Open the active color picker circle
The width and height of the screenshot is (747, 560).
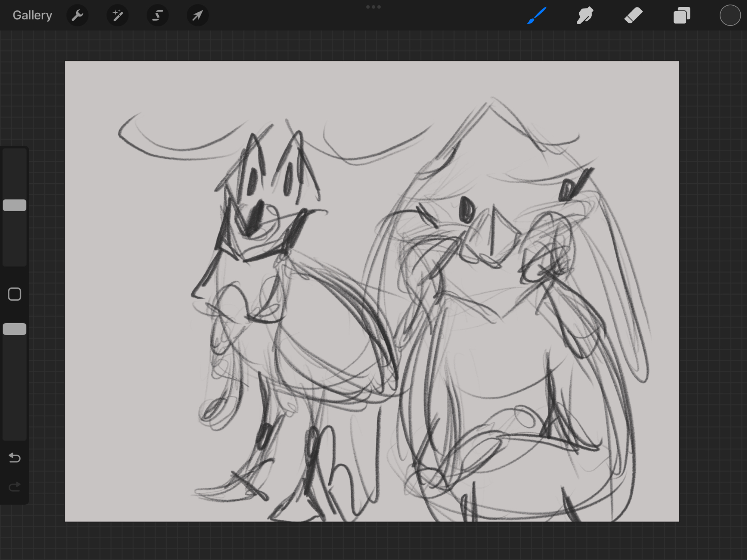coord(730,15)
